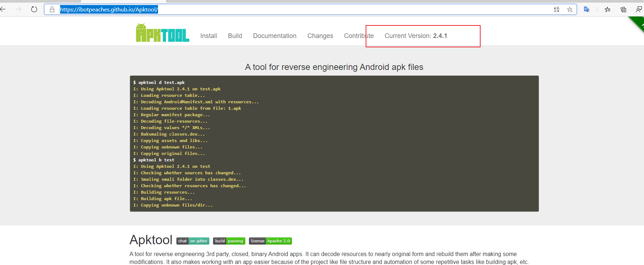Open the Contribute menu item

coord(359,36)
